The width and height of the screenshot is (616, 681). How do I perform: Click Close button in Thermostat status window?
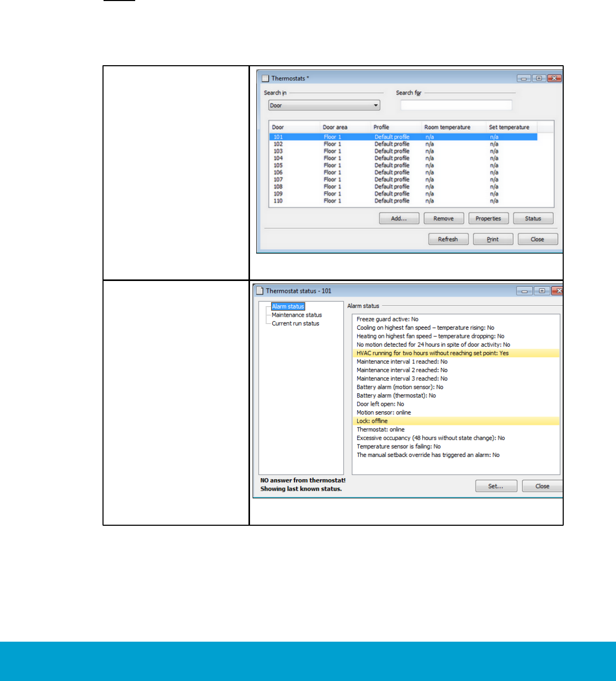click(x=542, y=486)
